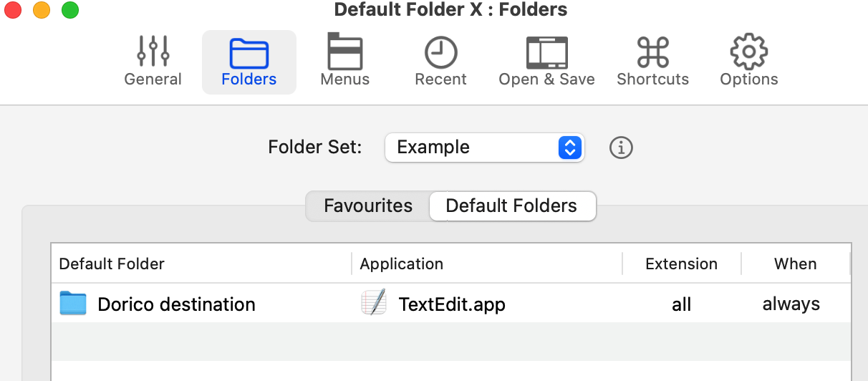Click the info icon beside Folder Set

coord(621,148)
